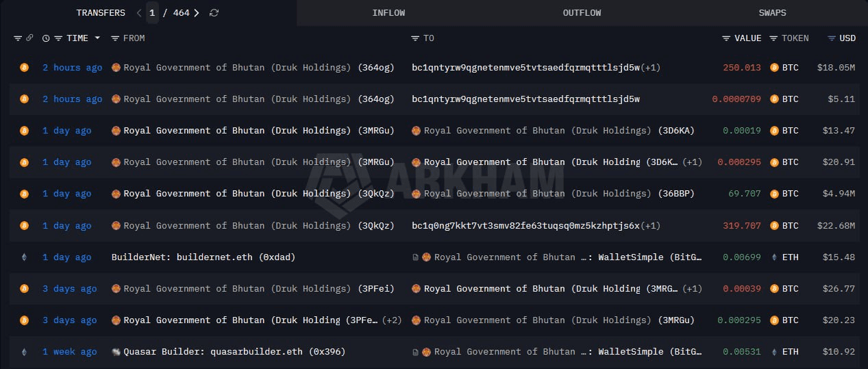Image resolution: width=868 pixels, height=369 pixels.
Task: Switch to the SWAPS tab
Action: 772,13
